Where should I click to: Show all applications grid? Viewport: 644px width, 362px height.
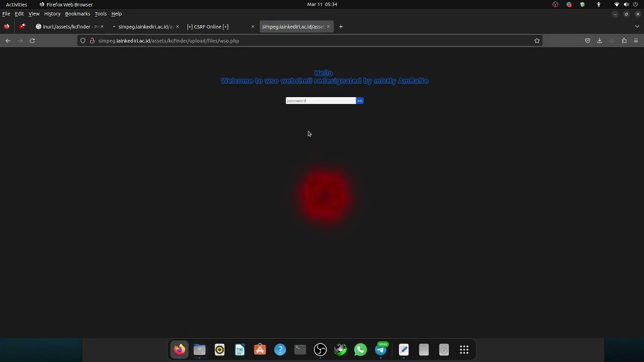(x=464, y=349)
